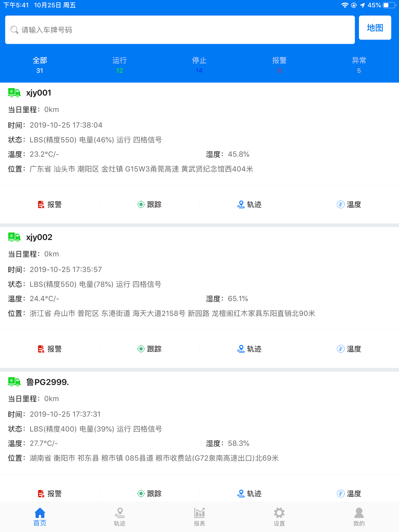Open 设置 settings gear in bottom bar
The height and width of the screenshot is (532, 399).
pyautogui.click(x=279, y=517)
